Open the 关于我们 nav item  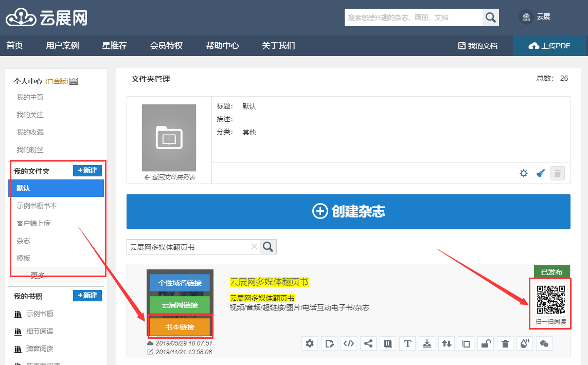click(278, 46)
